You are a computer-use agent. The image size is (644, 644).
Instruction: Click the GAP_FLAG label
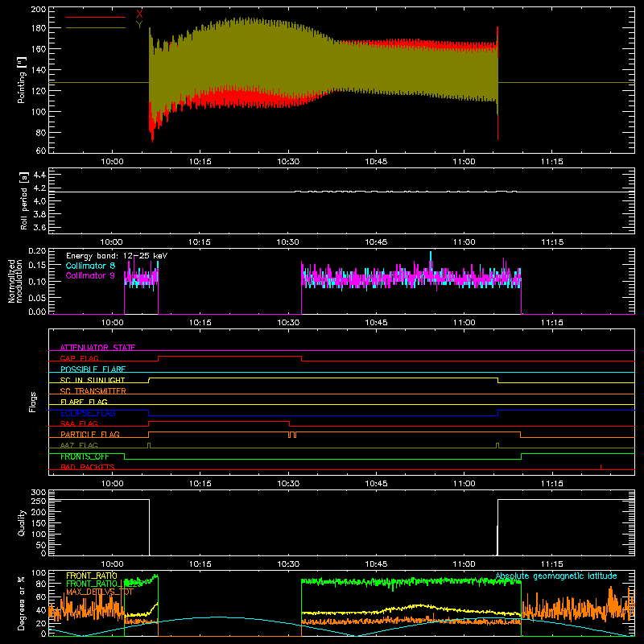[x=79, y=358]
